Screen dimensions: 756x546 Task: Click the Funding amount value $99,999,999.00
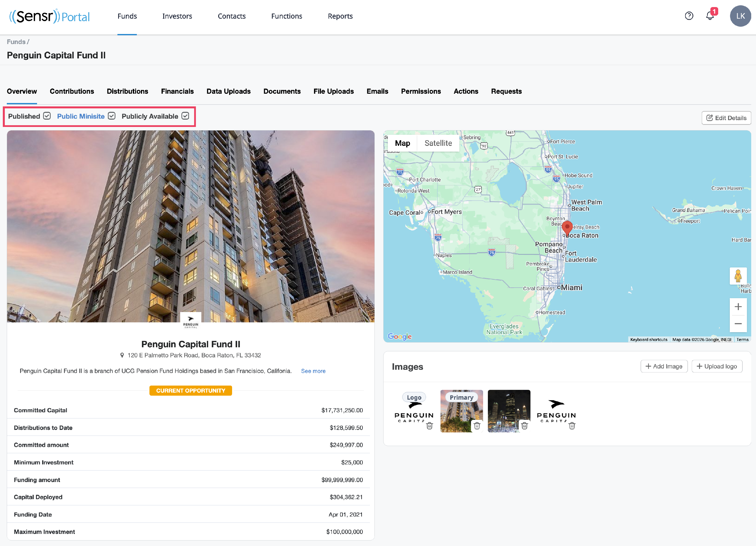pyautogui.click(x=342, y=480)
